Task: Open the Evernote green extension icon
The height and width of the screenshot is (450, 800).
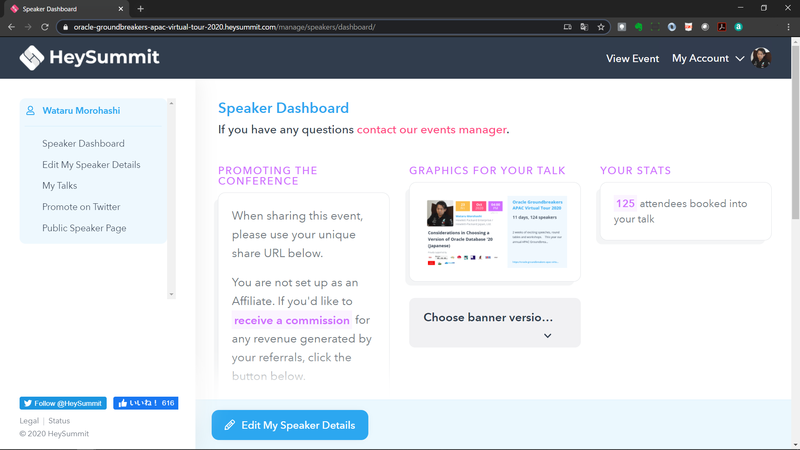Action: click(638, 27)
